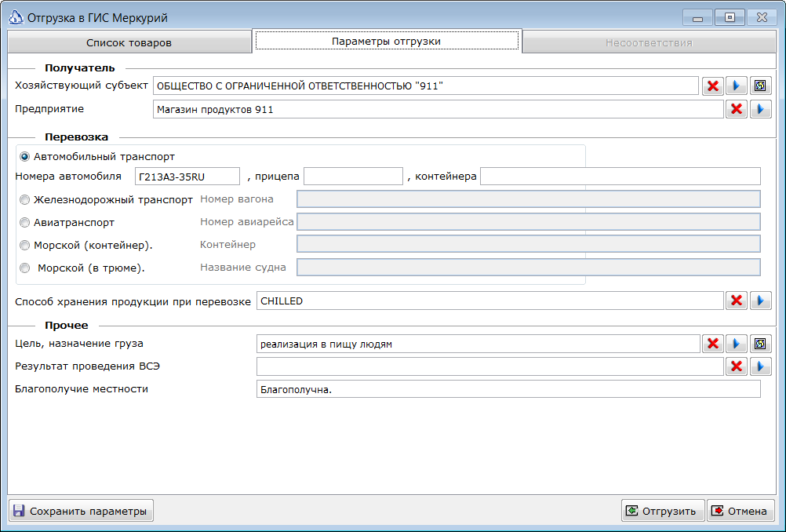Click the empty Результат проведения ВСЭ field
Viewport: 786px width, 532px height.
tap(490, 366)
